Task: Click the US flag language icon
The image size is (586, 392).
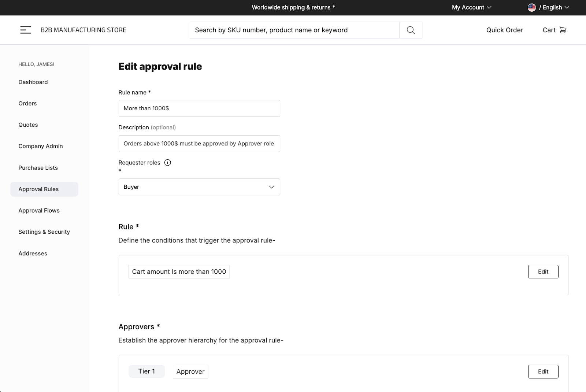Action: tap(532, 7)
